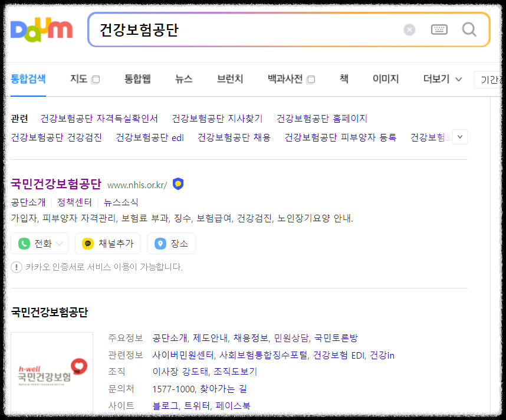Open 조직도보기 link

pos(235,372)
